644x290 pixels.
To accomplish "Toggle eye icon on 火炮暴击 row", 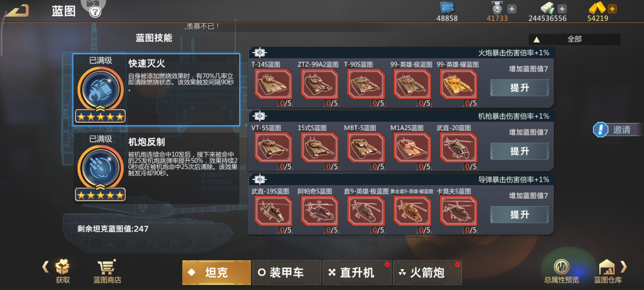I will (260, 53).
